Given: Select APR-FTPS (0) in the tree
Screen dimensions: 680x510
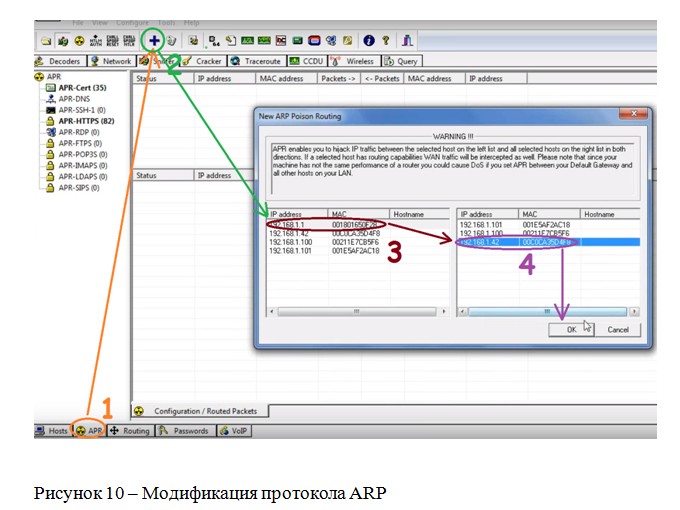Looking at the screenshot, I should pyautogui.click(x=80, y=143).
